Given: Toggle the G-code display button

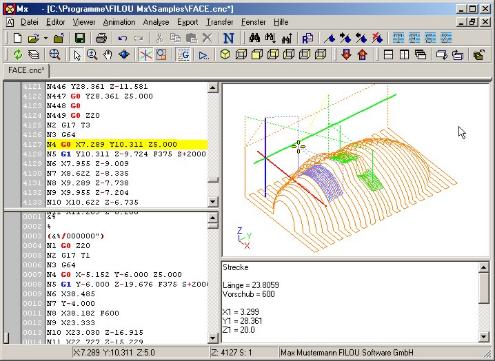Looking at the screenshot, I should pos(183,54).
